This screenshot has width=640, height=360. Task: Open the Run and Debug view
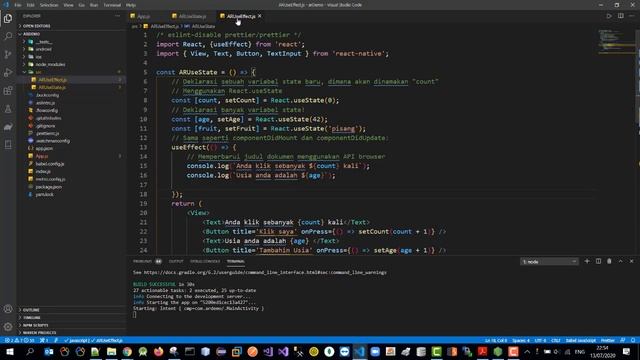[8, 73]
